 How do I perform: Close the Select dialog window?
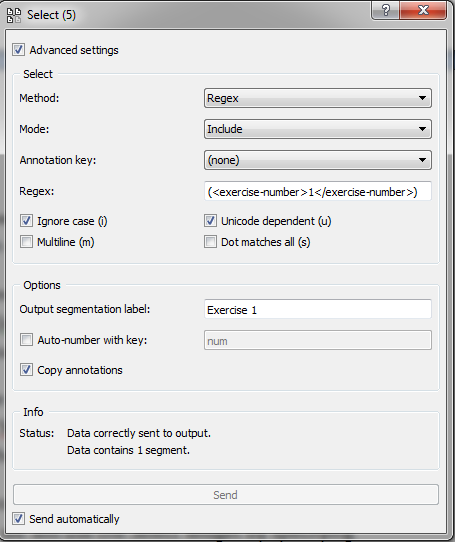pos(423,10)
